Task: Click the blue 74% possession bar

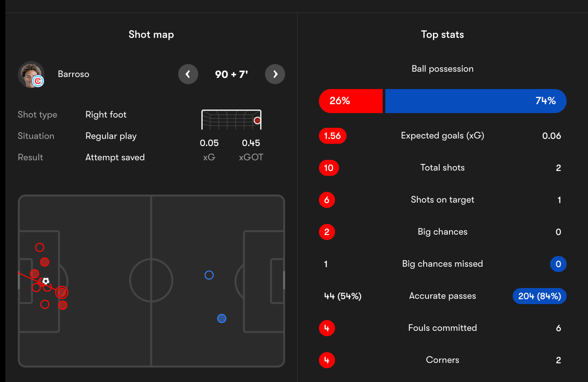Action: (475, 101)
